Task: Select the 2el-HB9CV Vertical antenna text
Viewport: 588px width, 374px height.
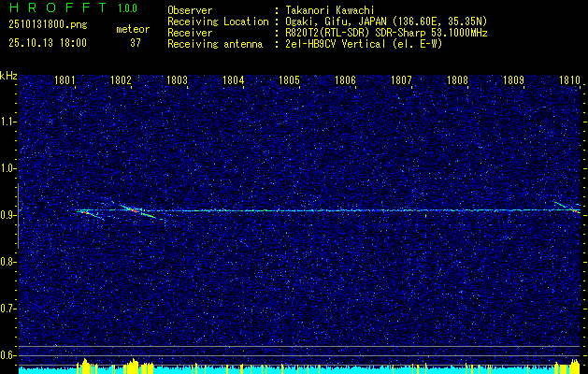Action: point(364,44)
